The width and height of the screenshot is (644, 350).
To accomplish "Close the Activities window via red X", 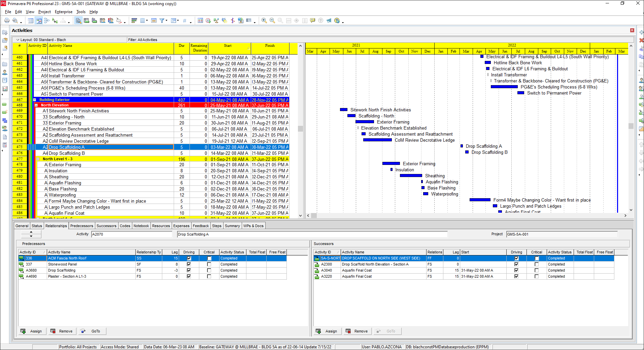I will (x=632, y=30).
